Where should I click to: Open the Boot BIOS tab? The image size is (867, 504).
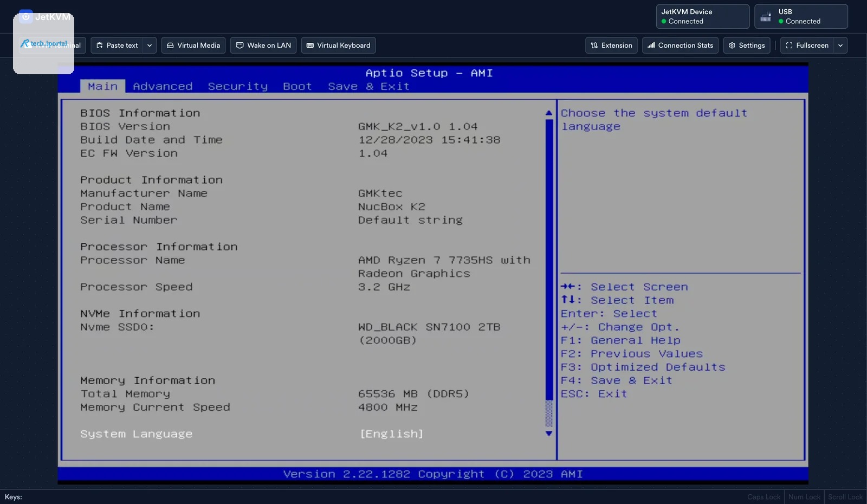297,87
